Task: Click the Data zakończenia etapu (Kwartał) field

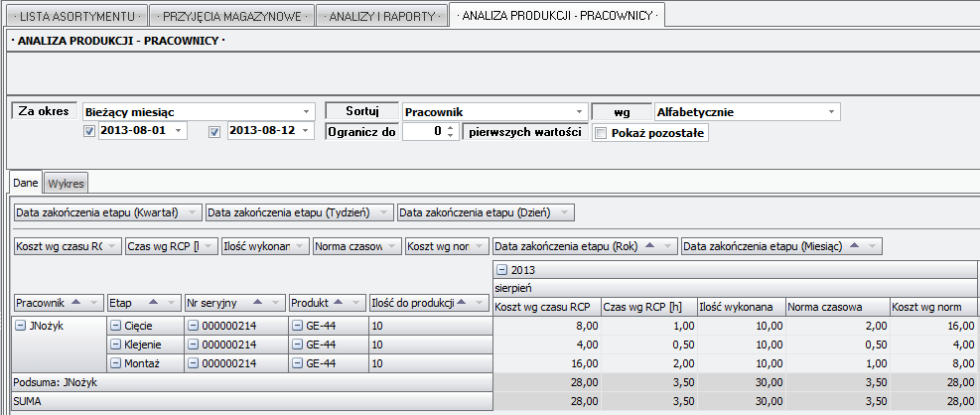Action: tap(107, 212)
